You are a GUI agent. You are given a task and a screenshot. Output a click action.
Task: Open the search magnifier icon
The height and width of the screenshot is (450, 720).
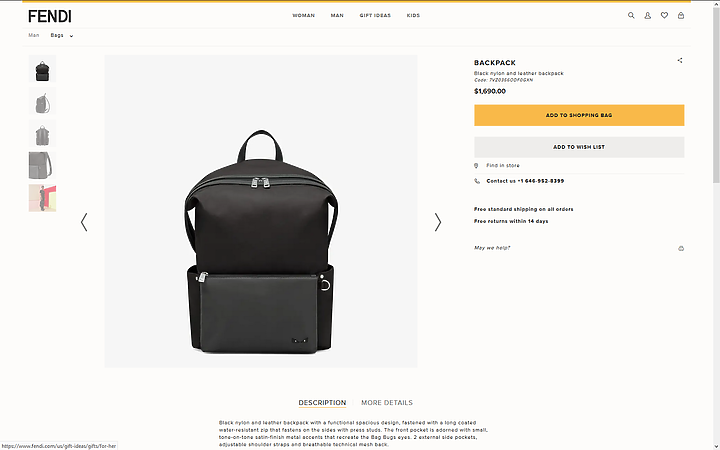click(631, 16)
